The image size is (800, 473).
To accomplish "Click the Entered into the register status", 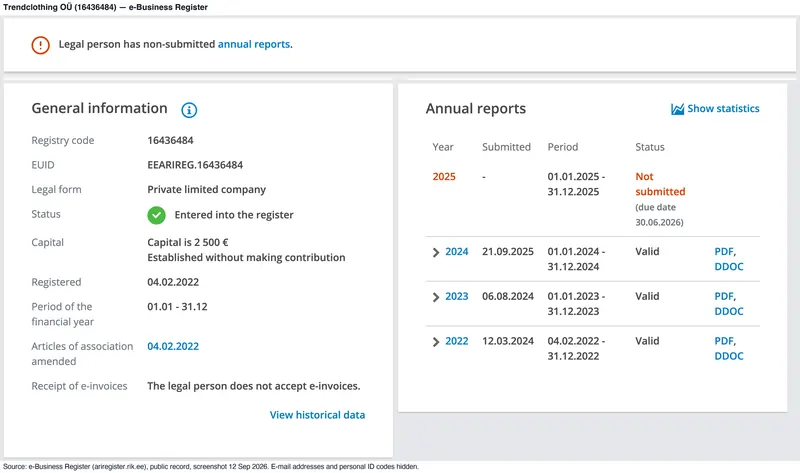I will tap(234, 215).
